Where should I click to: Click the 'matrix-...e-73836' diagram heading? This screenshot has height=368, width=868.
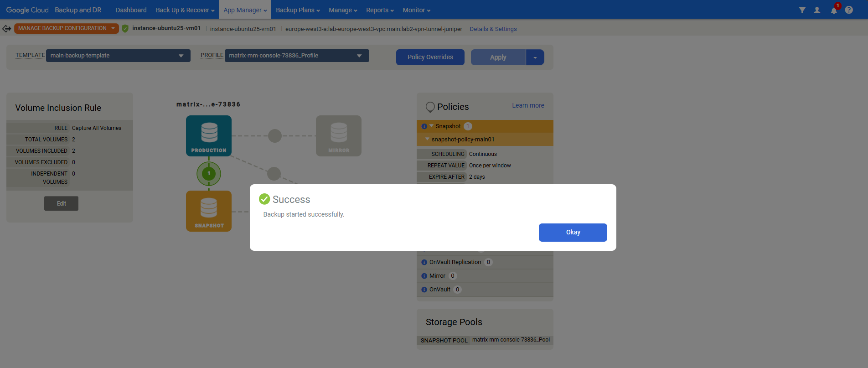pyautogui.click(x=208, y=104)
